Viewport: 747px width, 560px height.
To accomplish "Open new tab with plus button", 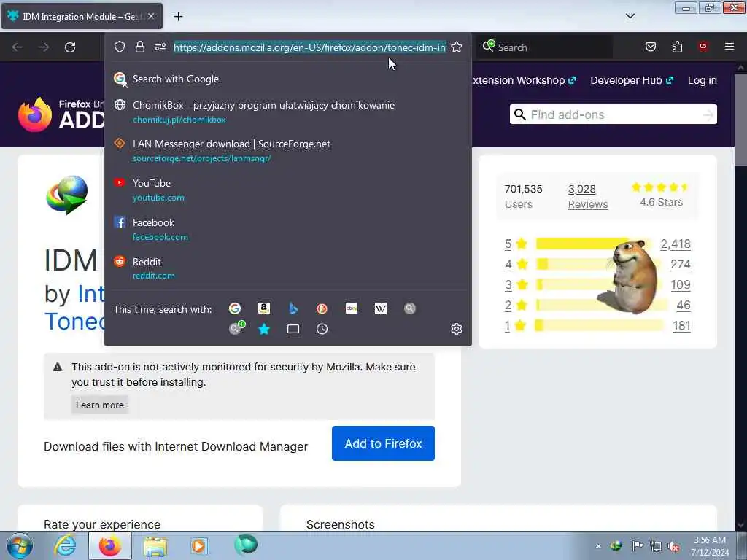I will click(x=178, y=17).
